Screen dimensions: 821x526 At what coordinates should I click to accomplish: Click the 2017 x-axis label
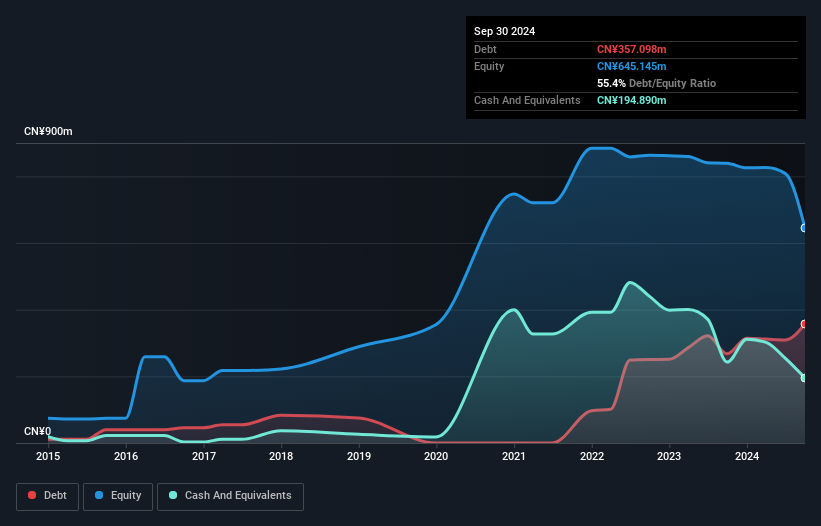pyautogui.click(x=204, y=456)
